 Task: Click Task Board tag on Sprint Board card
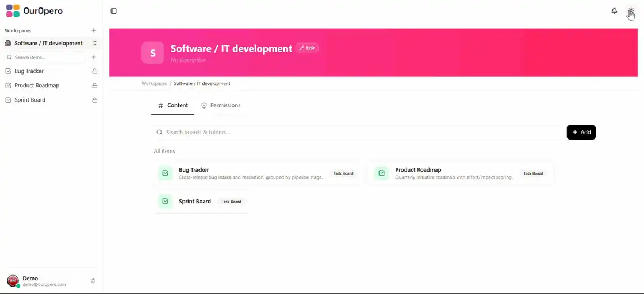pyautogui.click(x=232, y=202)
